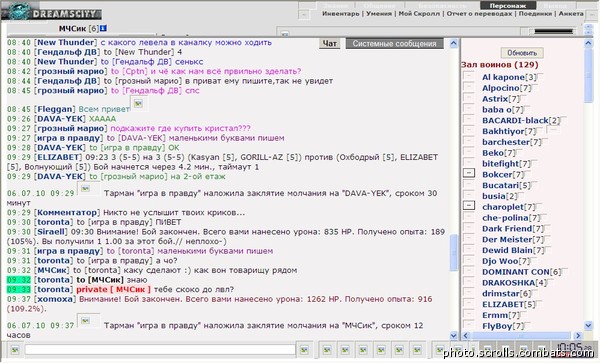Click the small icon left of FlyBoy

469,324
